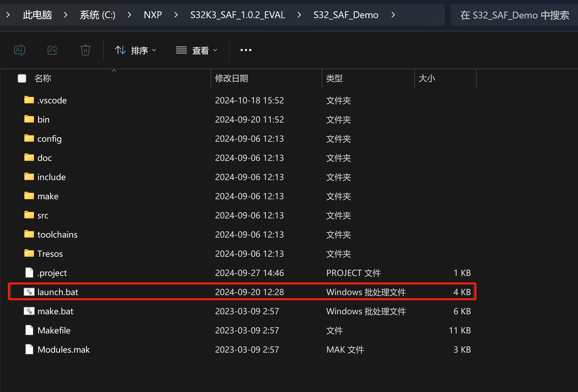This screenshot has width=578, height=392.
Task: Click the 系统 (C:) breadcrumb
Action: [x=98, y=15]
